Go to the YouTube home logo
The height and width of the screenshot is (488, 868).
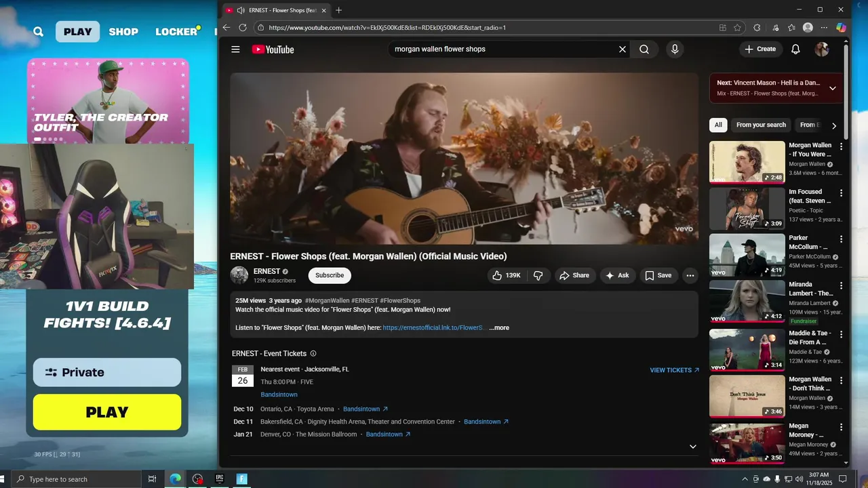point(273,49)
